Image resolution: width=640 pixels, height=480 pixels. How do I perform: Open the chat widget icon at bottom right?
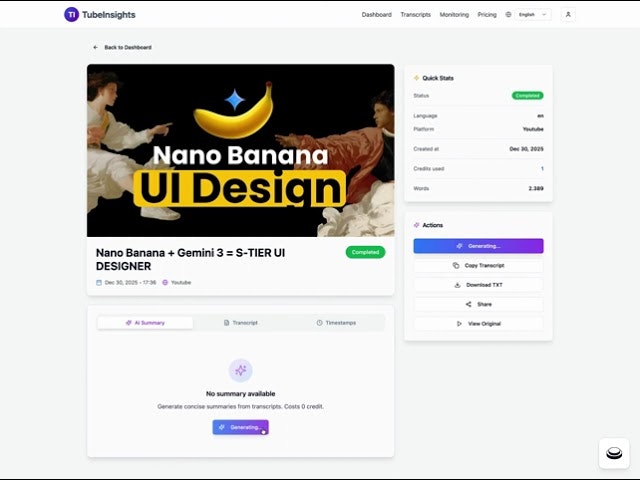614,453
